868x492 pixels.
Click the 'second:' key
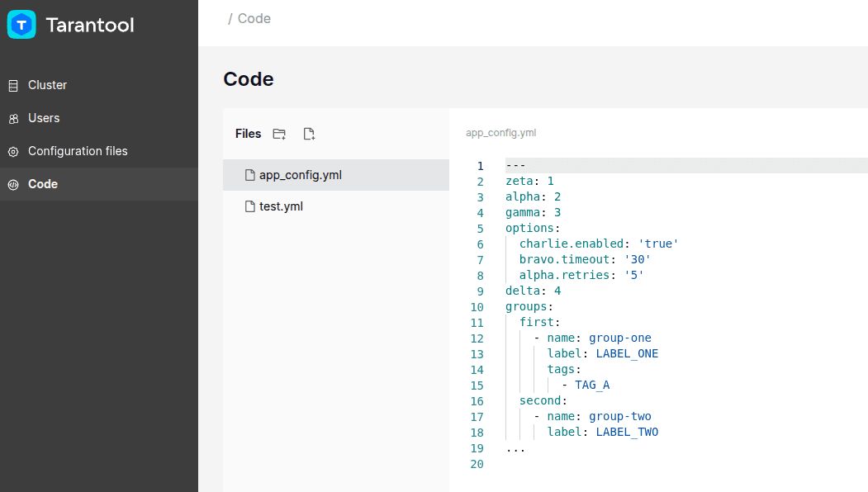pyautogui.click(x=543, y=400)
